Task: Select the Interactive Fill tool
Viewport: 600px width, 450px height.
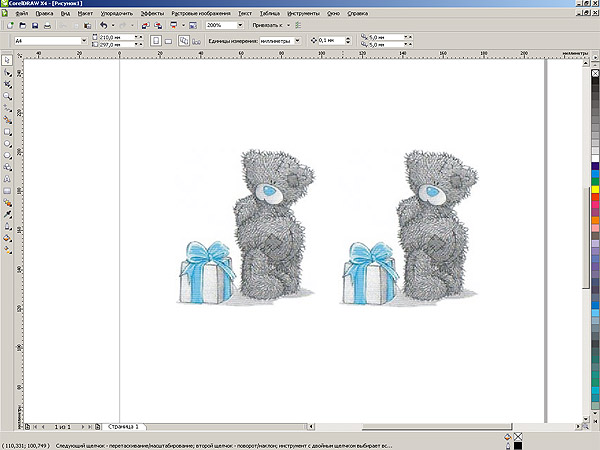Action: [x=7, y=250]
